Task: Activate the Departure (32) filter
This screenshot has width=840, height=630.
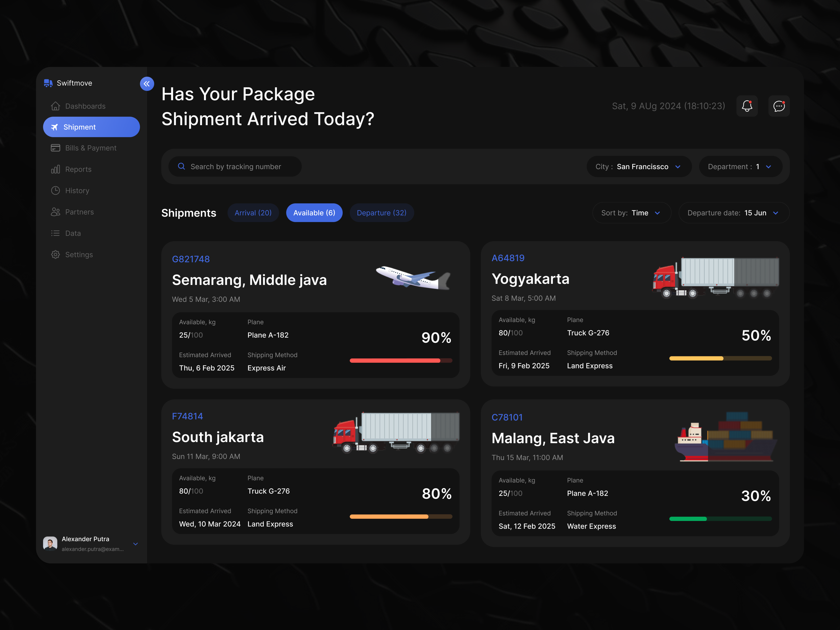Action: (x=382, y=213)
